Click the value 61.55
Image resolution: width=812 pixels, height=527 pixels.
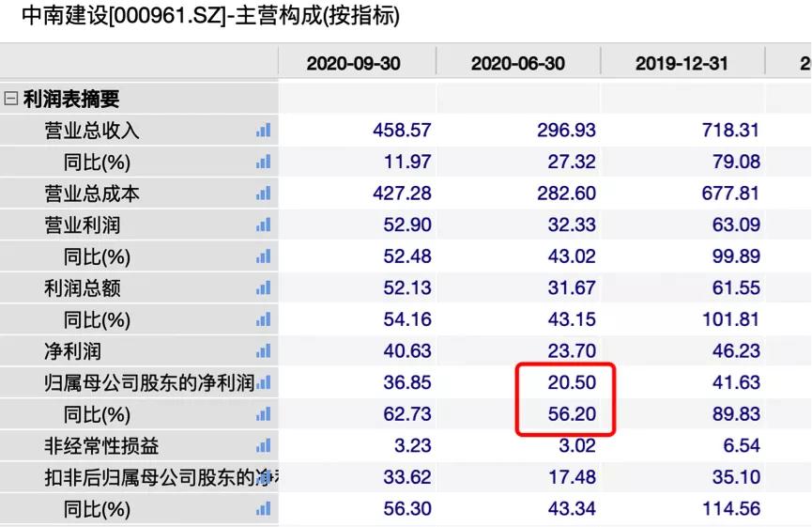pyautogui.click(x=736, y=287)
